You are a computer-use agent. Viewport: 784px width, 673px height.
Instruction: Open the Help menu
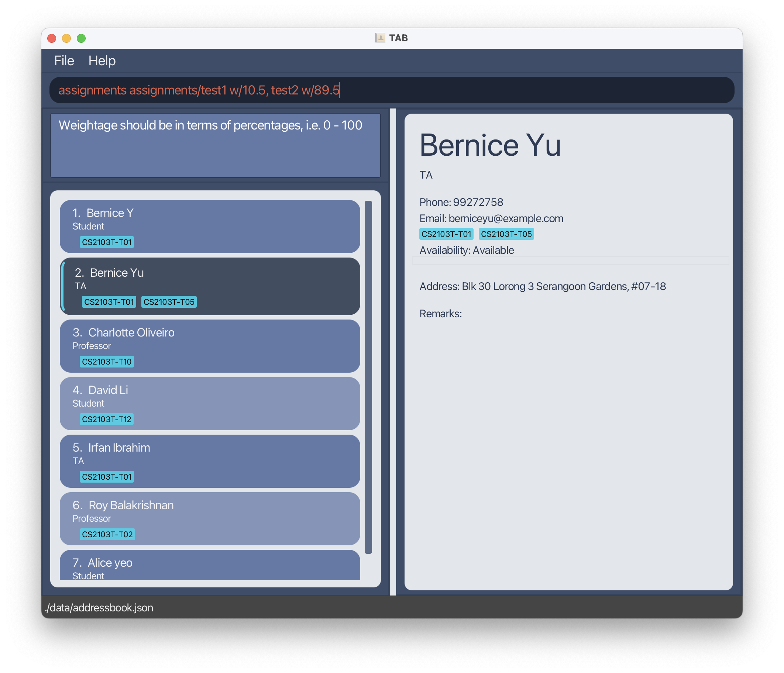[102, 61]
